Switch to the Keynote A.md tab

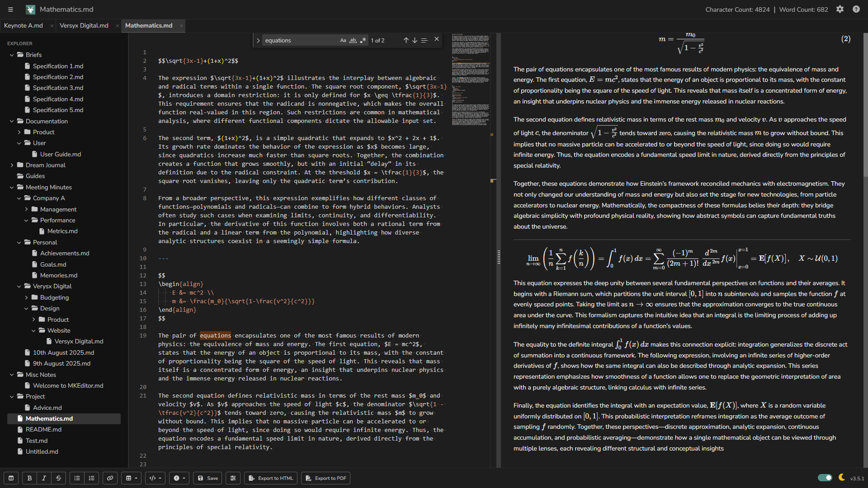[x=24, y=25]
